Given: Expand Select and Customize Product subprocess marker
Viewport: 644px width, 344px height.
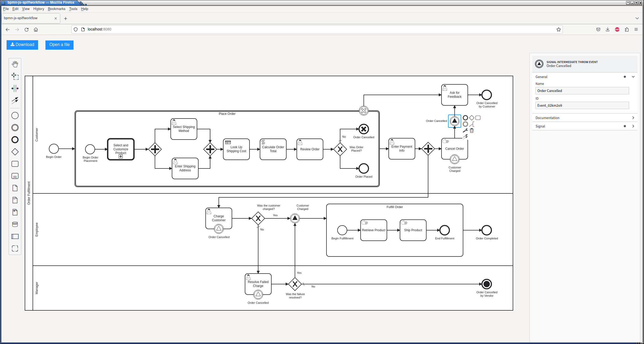Looking at the screenshot, I should (x=121, y=156).
